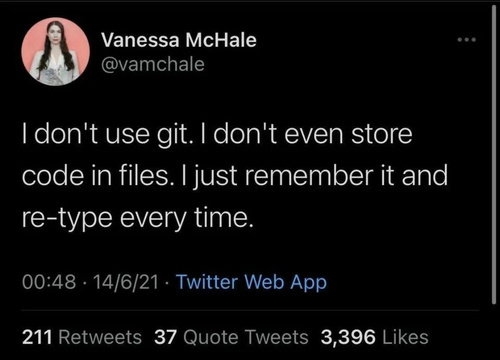Click Vanessa McHale's profile picture

point(56,52)
